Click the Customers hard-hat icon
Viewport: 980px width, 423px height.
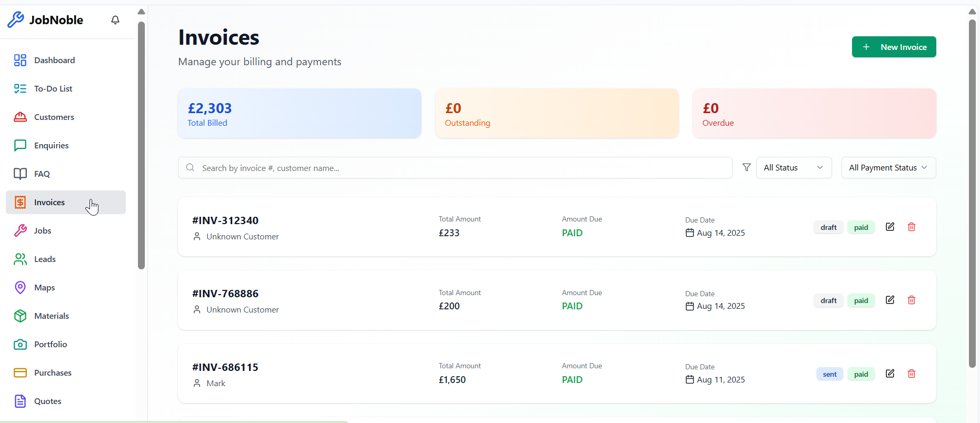pyautogui.click(x=20, y=117)
